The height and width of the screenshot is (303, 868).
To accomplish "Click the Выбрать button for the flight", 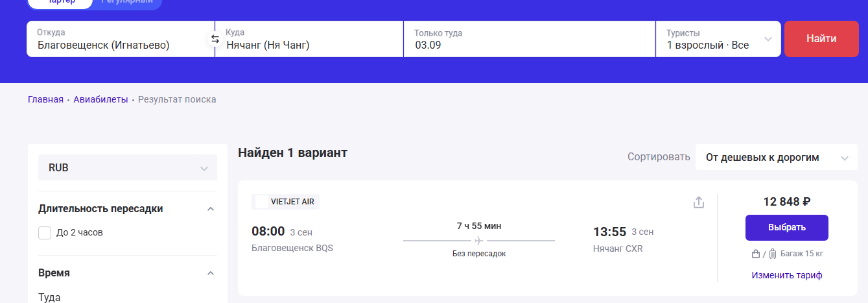I will (786, 228).
